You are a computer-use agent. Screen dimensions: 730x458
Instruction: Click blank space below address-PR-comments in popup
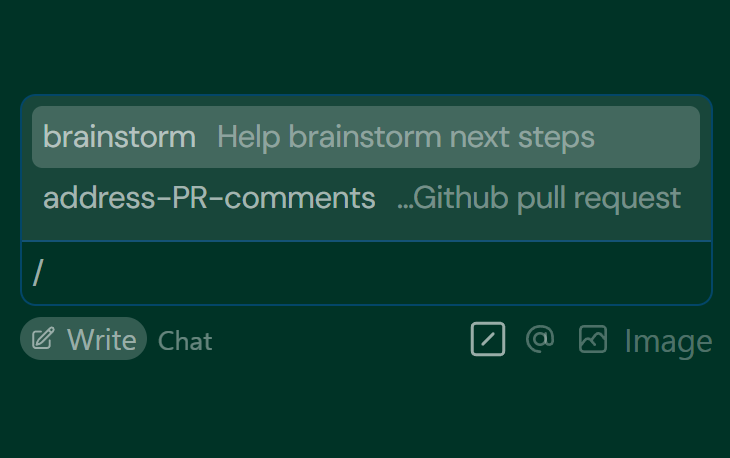click(365, 228)
